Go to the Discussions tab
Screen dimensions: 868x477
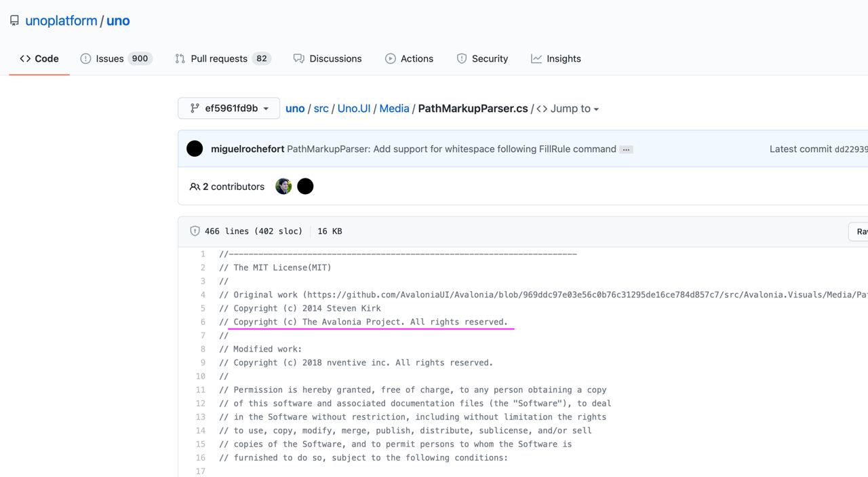[328, 58]
